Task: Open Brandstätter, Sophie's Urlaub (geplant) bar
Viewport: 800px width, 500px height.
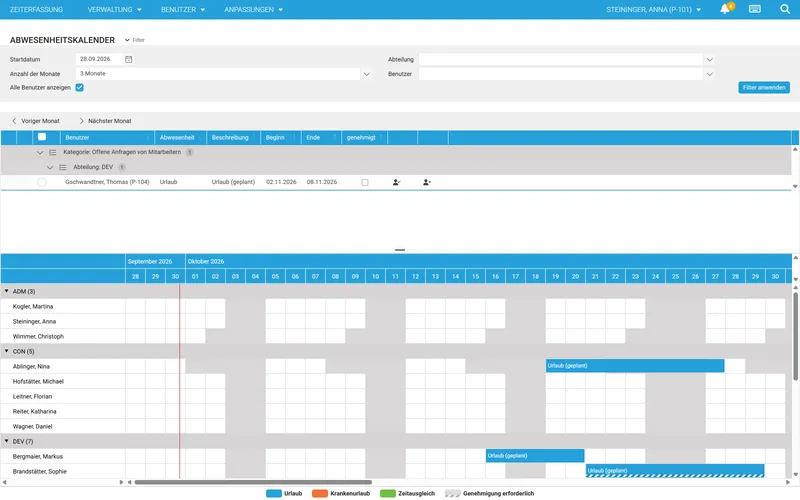Action: pos(674,470)
